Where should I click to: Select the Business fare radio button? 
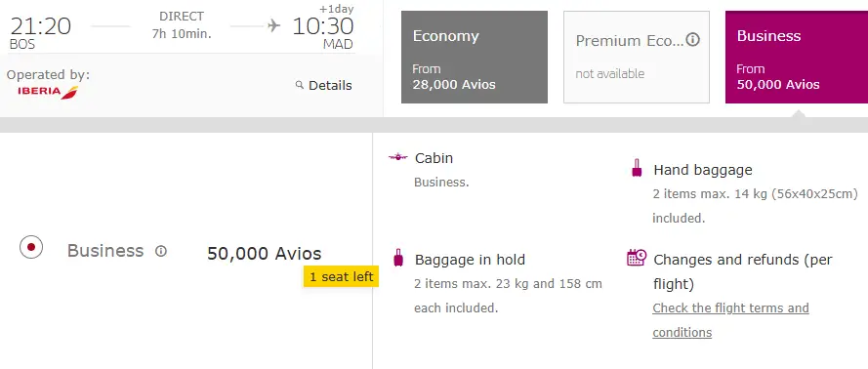tap(31, 247)
